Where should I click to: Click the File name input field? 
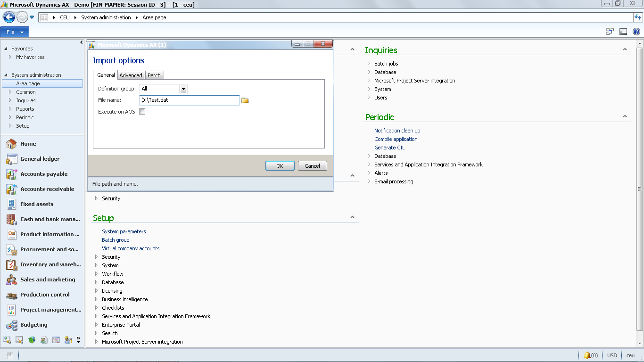(190, 100)
